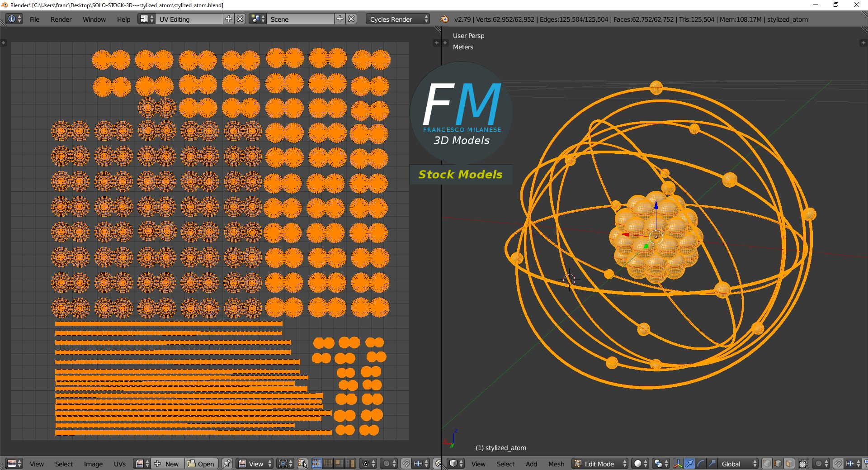Toggle limit selection to visible
Screen dimensions: 868x470
pos(803,464)
